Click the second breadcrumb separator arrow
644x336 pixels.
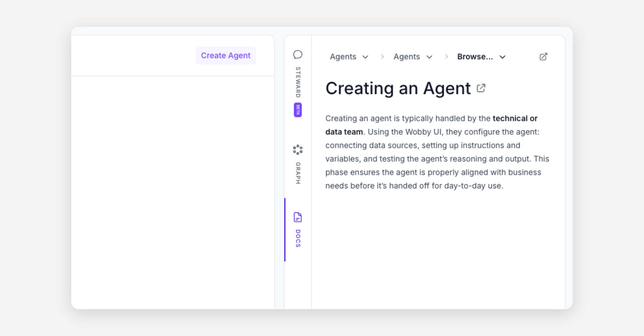(446, 57)
